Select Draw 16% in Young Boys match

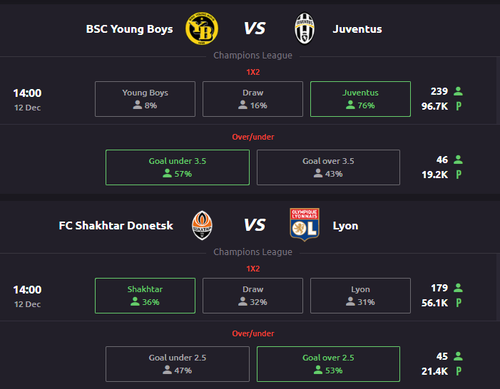pos(253,99)
